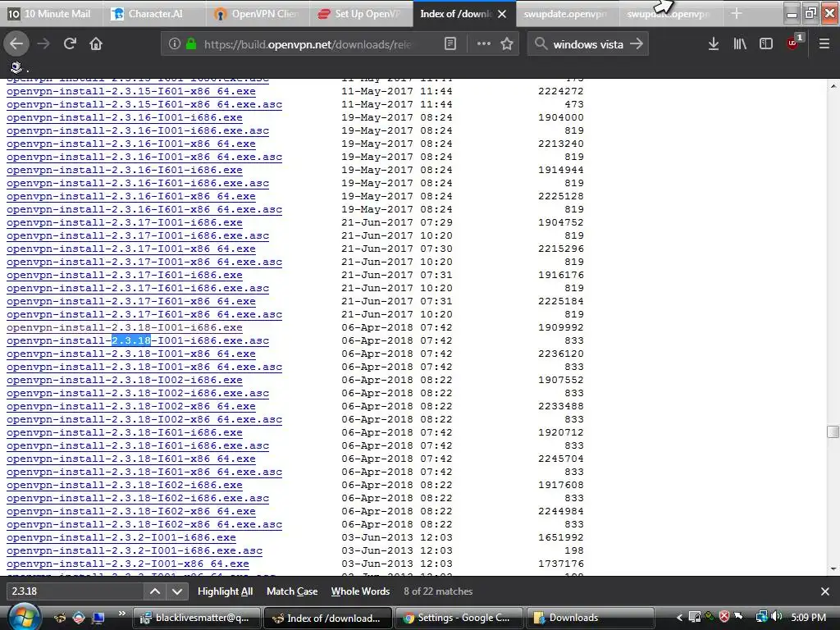Open openvpn-install-2.3.15-I601-x86_64.exe link
Viewport: 840px width, 630px height.
[x=130, y=91]
